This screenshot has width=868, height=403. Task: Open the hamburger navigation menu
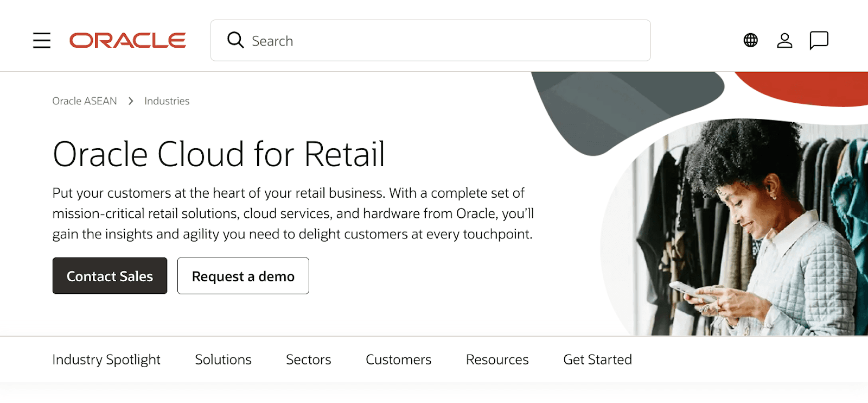41,40
